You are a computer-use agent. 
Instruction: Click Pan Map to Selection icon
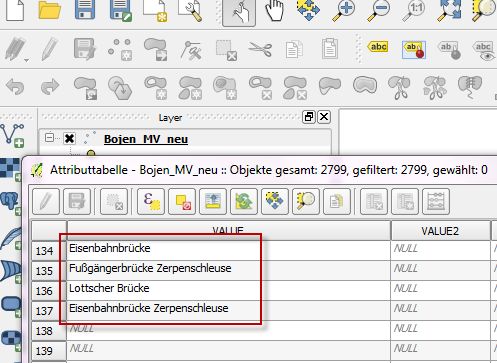(x=308, y=10)
